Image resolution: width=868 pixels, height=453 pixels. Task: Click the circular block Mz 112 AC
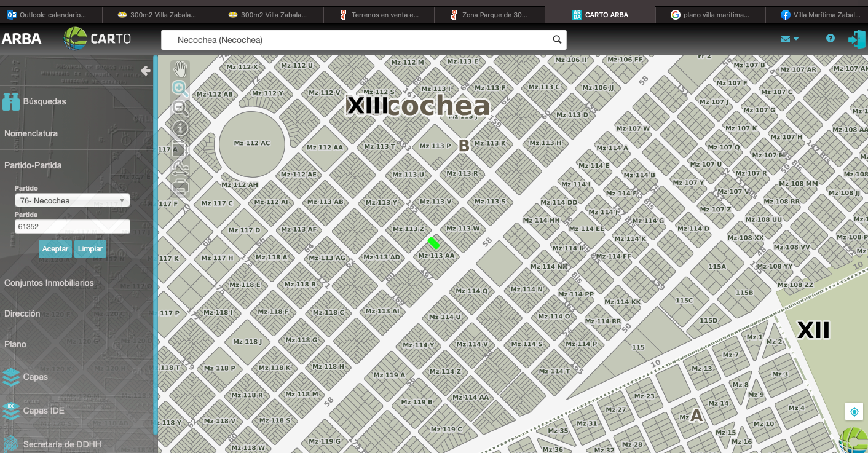(x=252, y=143)
